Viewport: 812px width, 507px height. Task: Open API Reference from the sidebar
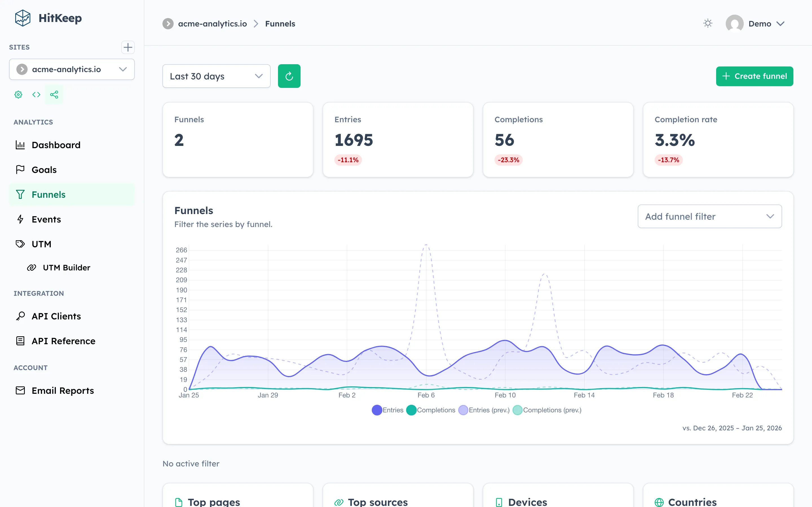(x=63, y=341)
